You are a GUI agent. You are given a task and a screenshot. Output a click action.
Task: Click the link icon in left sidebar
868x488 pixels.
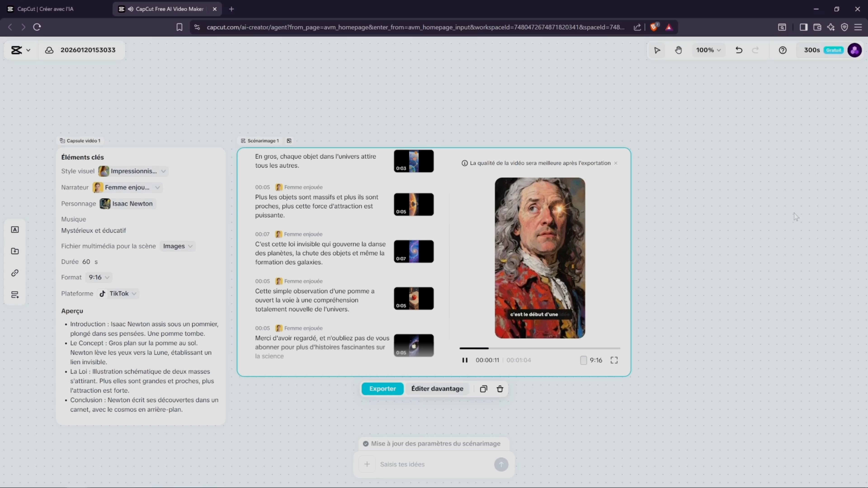click(15, 273)
